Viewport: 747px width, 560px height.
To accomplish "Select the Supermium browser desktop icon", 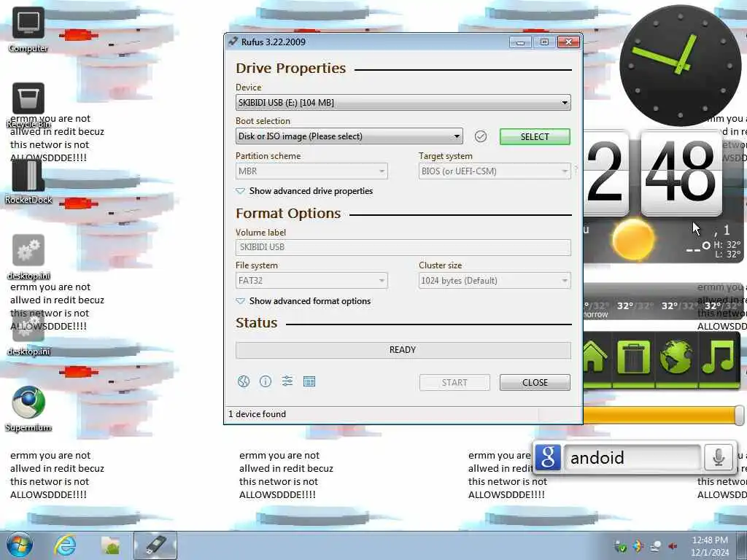I will tap(28, 409).
